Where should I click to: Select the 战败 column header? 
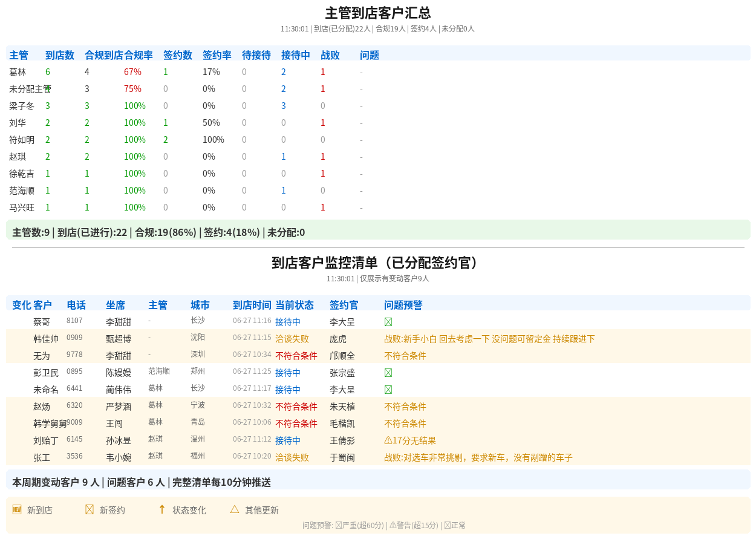tap(330, 55)
